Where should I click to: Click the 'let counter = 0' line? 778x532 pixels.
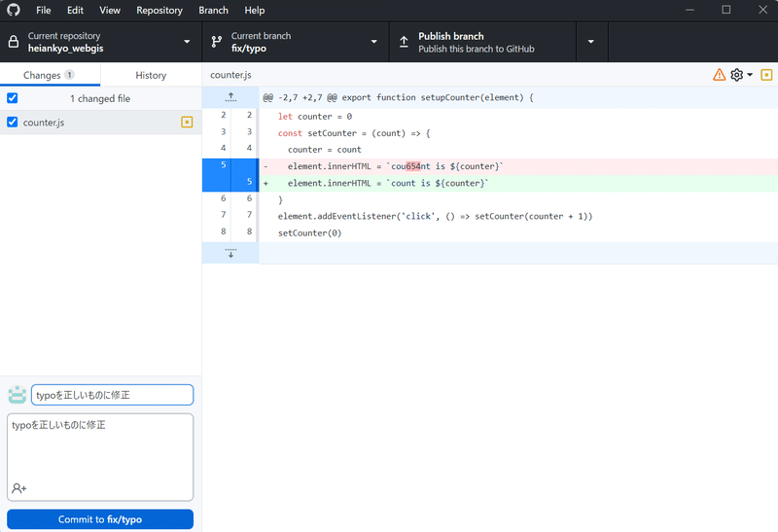click(518, 116)
